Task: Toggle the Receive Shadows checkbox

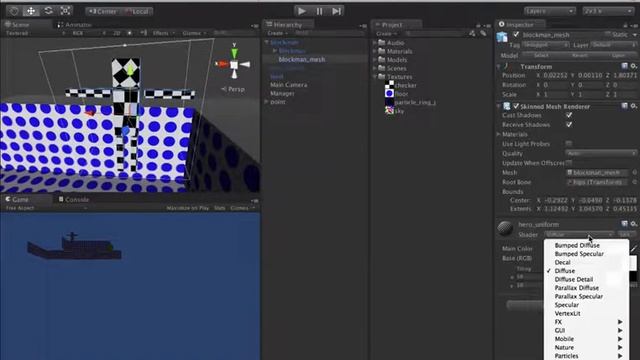Action: (569, 124)
